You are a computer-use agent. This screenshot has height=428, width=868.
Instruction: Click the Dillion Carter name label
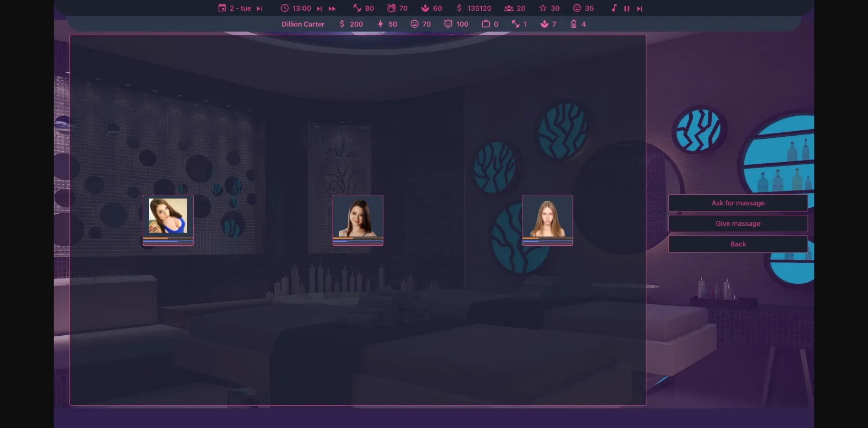[303, 24]
